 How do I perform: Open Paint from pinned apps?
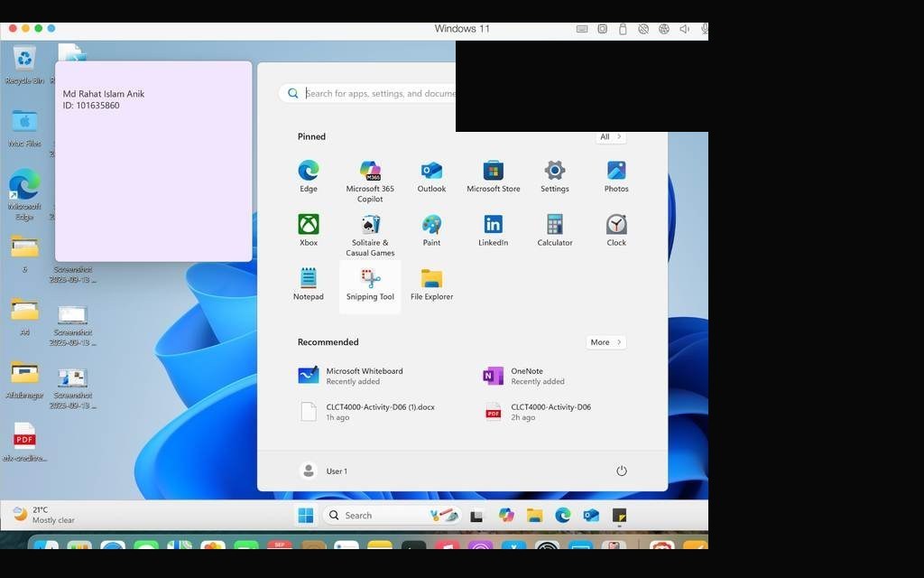pos(431,230)
